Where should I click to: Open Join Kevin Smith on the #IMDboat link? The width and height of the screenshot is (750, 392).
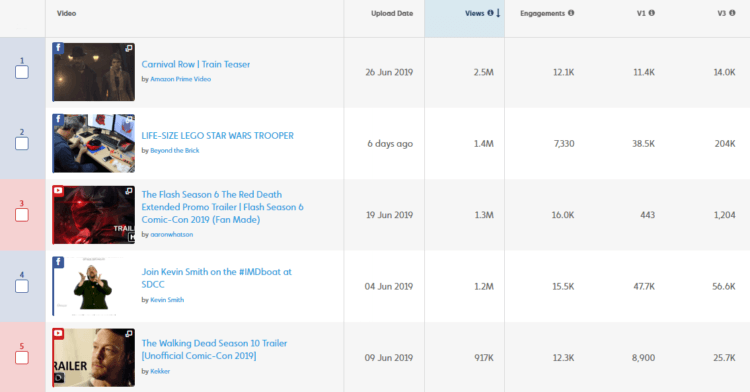(x=216, y=278)
